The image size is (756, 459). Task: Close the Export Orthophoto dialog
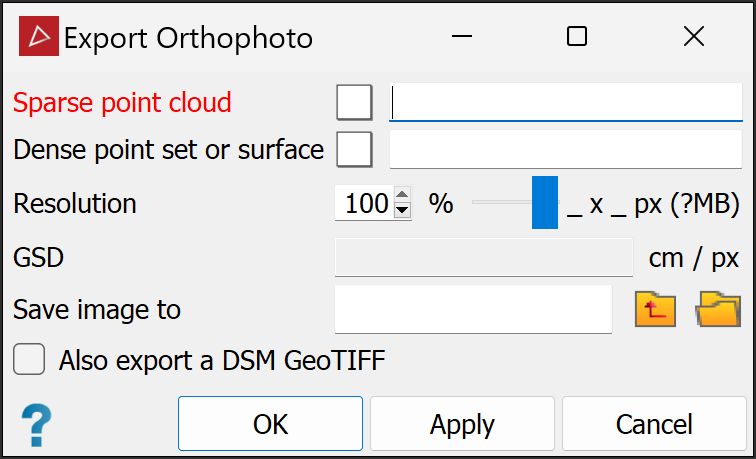click(694, 38)
